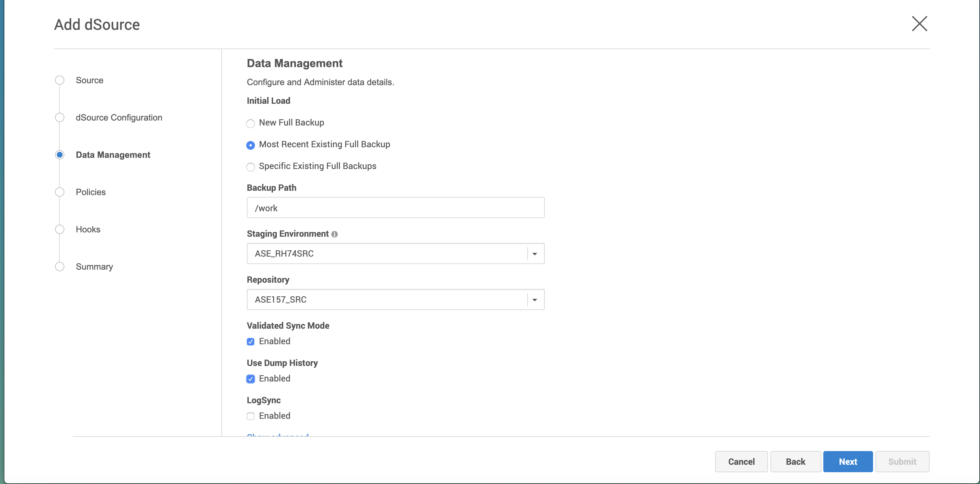Select Most Recent Existing Full Backup
The height and width of the screenshot is (484, 980).
tap(250, 145)
